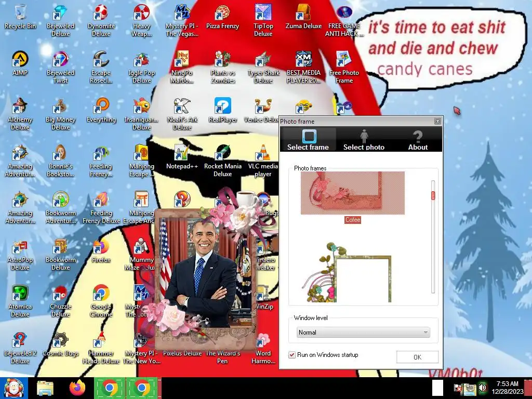The height and width of the screenshot is (399, 532).
Task: Launch Hammer Heads Deluxe icon
Action: pyautogui.click(x=101, y=348)
